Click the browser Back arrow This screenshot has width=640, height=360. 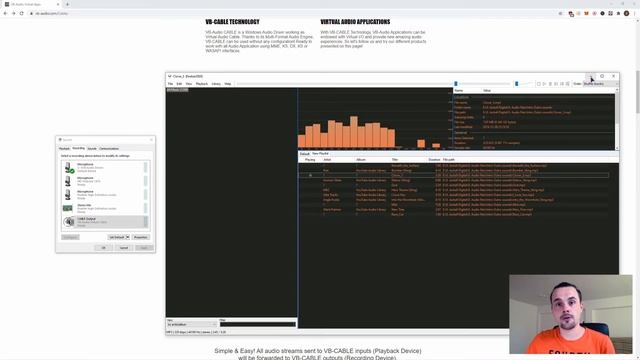(x=5, y=13)
